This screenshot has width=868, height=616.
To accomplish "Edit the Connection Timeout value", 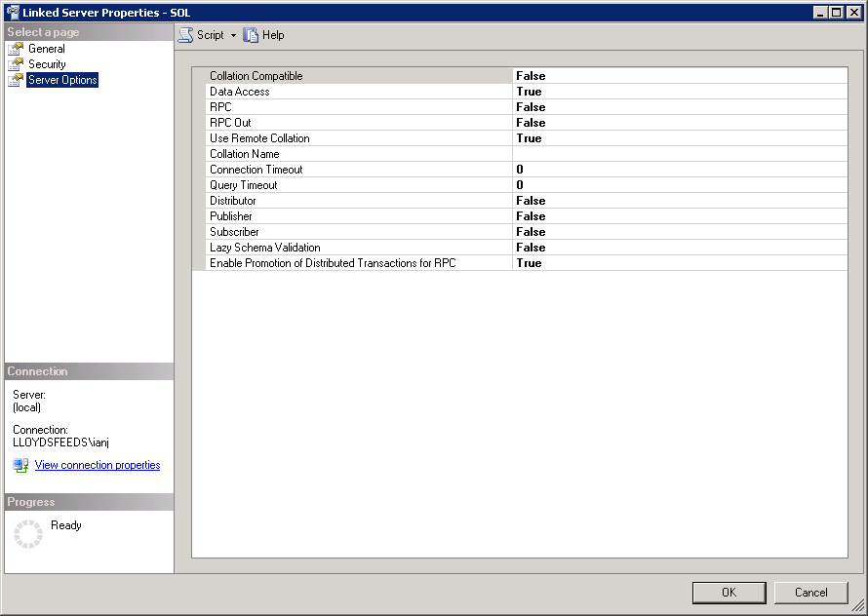I will click(x=679, y=170).
